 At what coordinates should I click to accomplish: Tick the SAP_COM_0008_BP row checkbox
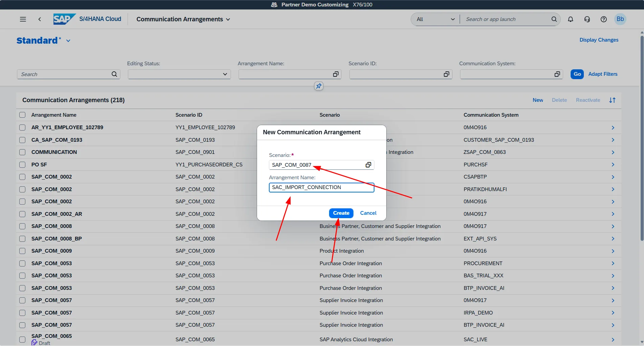click(x=22, y=239)
